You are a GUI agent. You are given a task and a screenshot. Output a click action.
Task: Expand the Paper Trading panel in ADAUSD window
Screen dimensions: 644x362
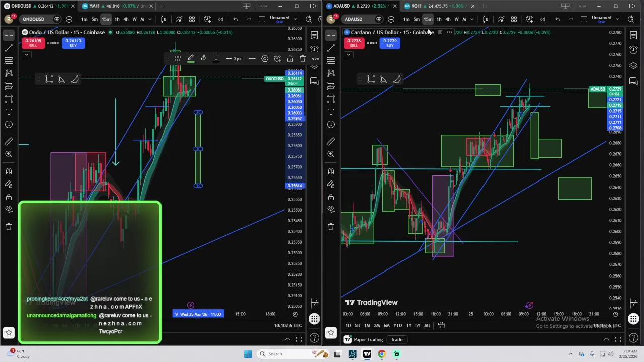[606, 339]
